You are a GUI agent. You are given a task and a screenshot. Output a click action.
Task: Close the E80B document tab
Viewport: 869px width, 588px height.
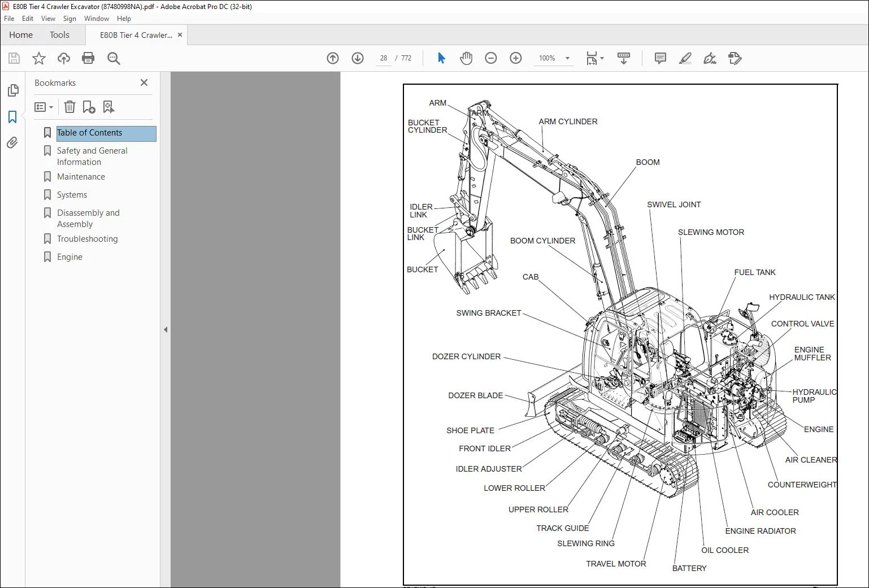[x=180, y=35]
